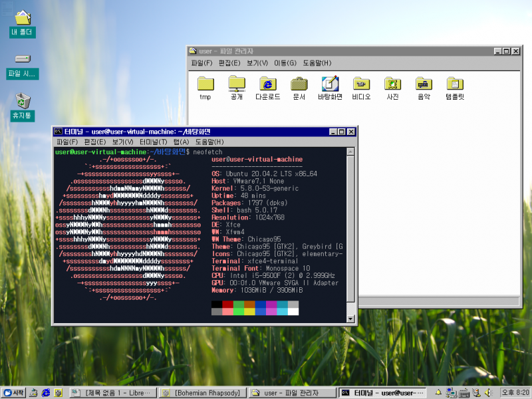Switch to the Bohemian Rhapsody taskbar window

pyautogui.click(x=201, y=392)
